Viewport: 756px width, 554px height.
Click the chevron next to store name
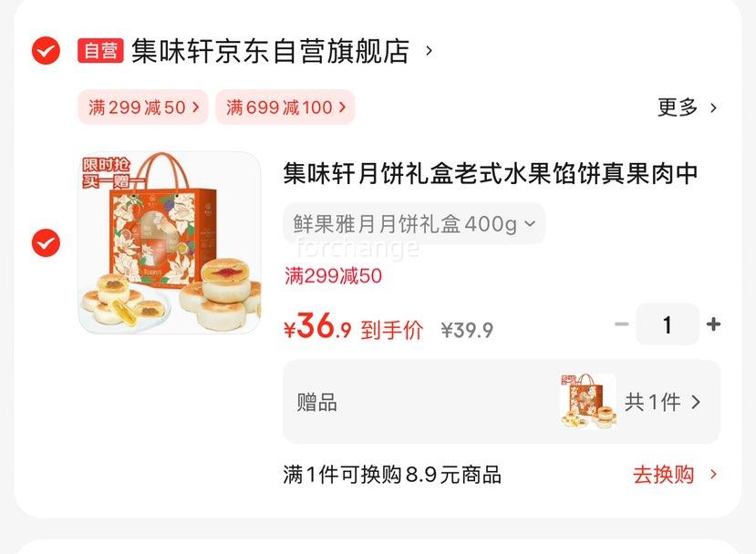point(429,51)
